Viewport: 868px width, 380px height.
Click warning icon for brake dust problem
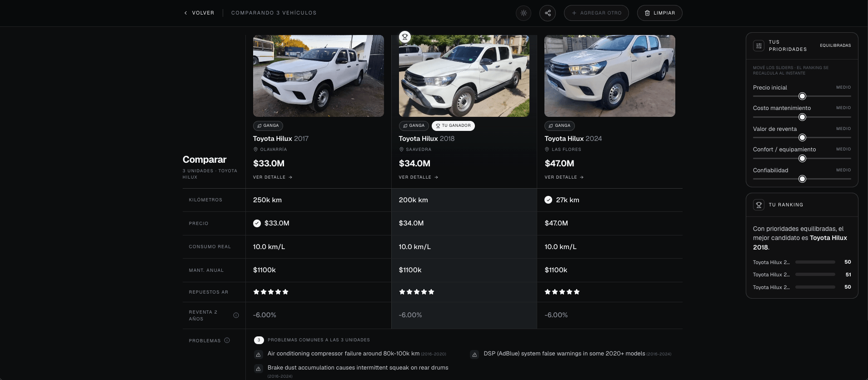tap(258, 369)
